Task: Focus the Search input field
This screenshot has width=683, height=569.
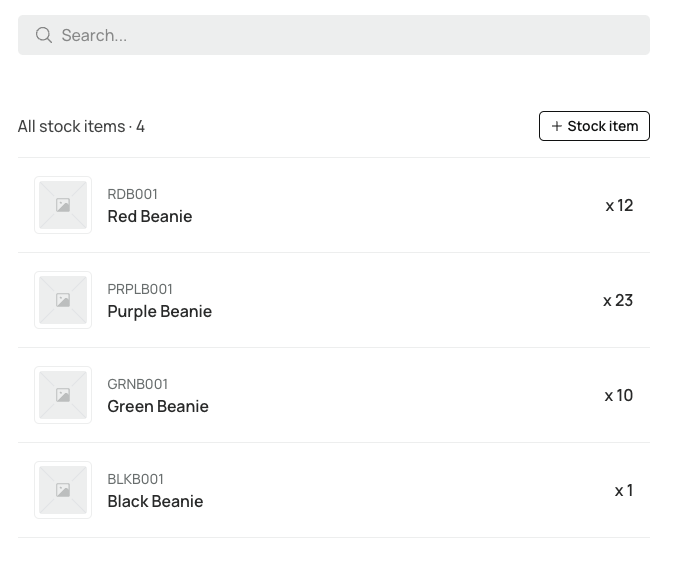Action: coord(334,35)
